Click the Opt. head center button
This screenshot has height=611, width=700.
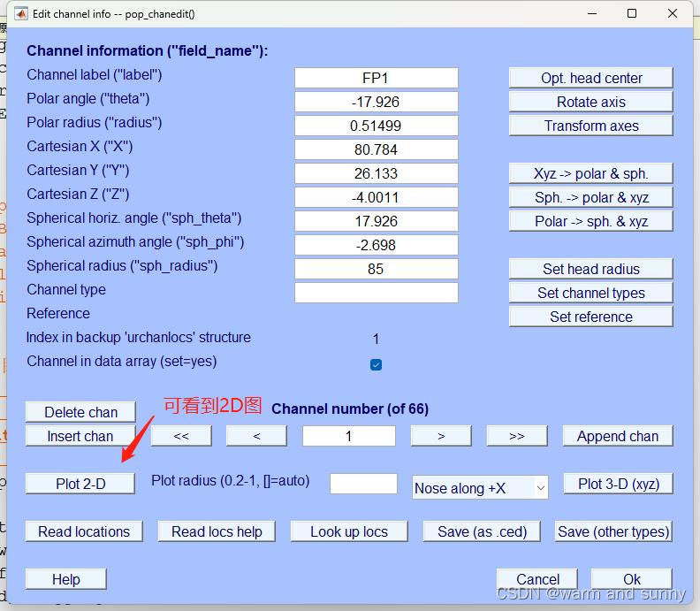[x=591, y=78]
